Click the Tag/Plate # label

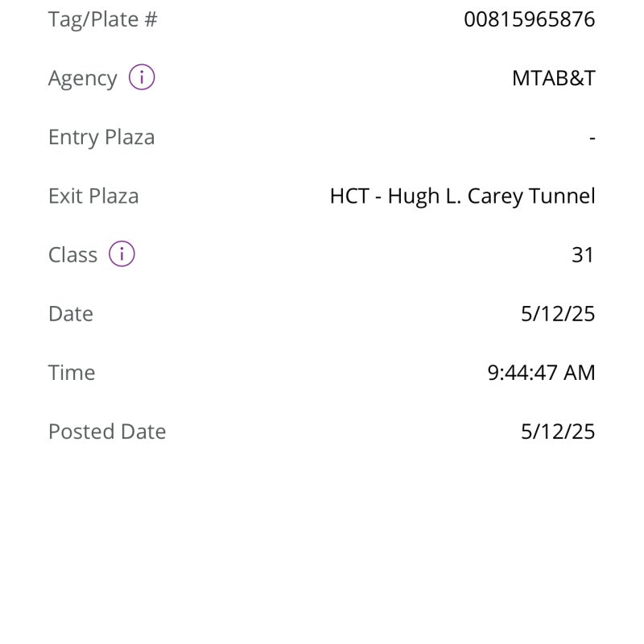coord(103,19)
